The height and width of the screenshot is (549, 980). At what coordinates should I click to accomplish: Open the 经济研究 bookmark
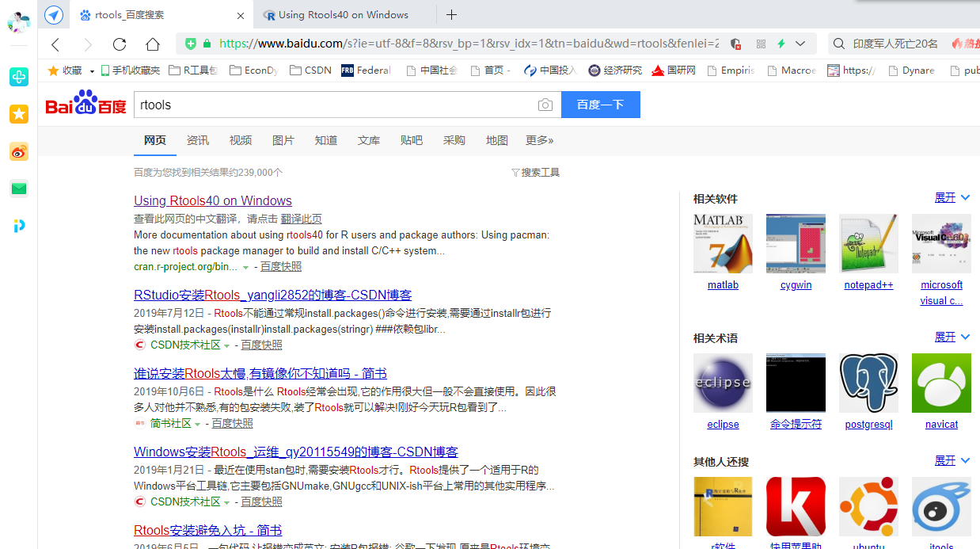pyautogui.click(x=615, y=71)
